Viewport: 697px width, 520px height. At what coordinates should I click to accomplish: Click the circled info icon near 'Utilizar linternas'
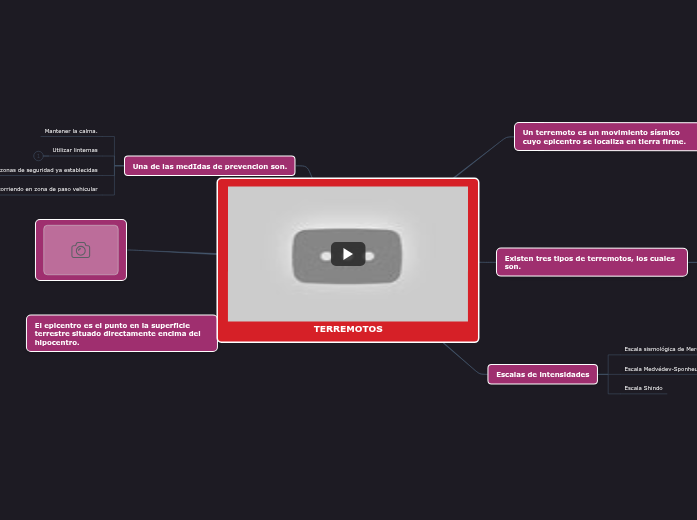pos(38,156)
